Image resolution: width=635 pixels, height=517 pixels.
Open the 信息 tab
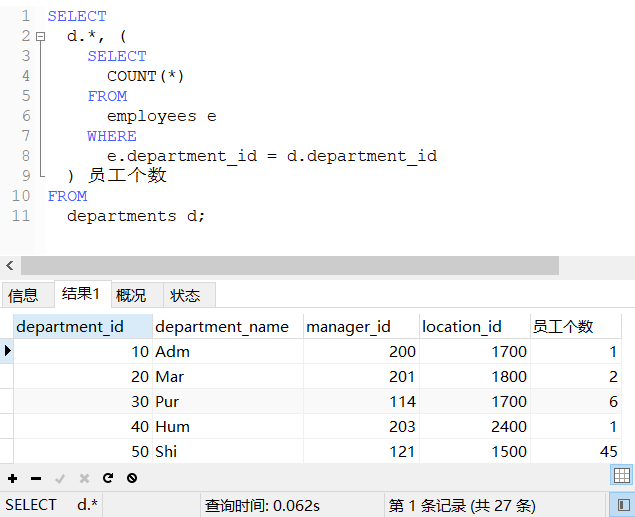click(x=24, y=295)
